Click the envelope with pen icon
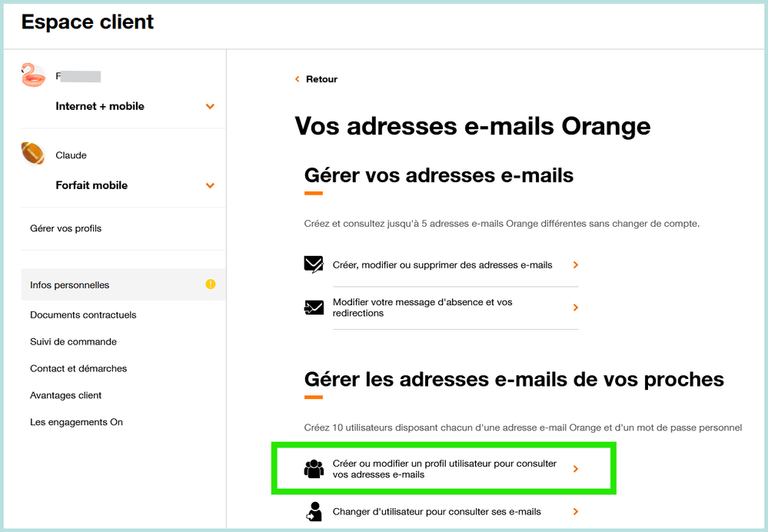The height and width of the screenshot is (532, 768). tap(314, 264)
